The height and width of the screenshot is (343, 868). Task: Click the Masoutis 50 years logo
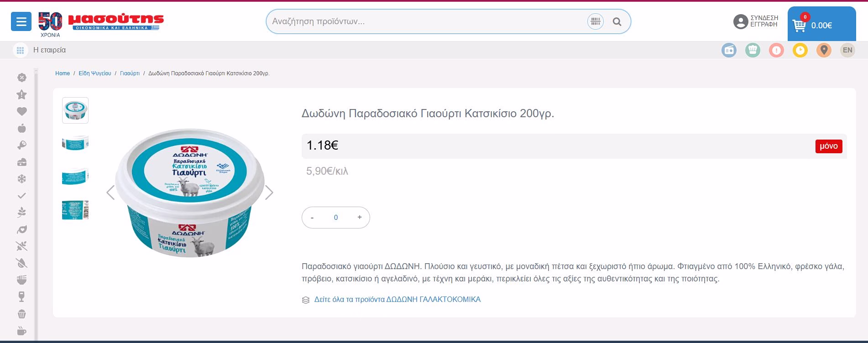coord(100,24)
